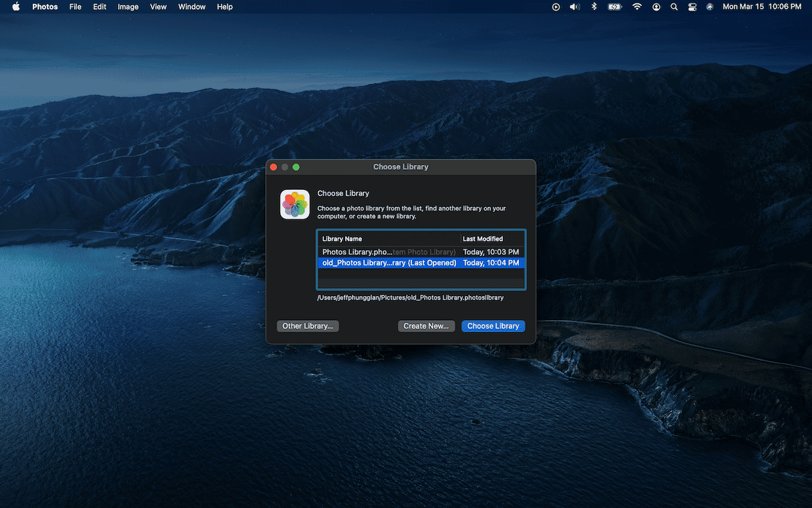Viewport: 812px width, 508px height.
Task: Open the Apple menu
Action: pyautogui.click(x=16, y=7)
